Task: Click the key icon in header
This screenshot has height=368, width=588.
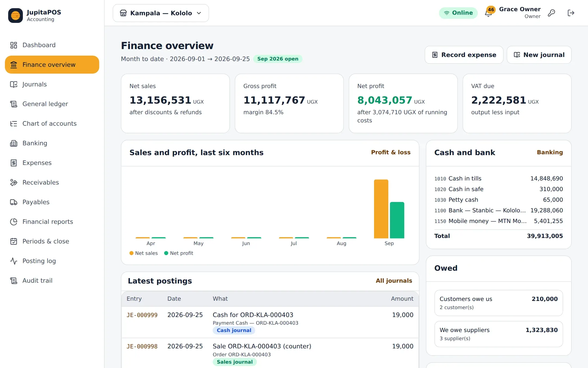Action: (x=551, y=13)
